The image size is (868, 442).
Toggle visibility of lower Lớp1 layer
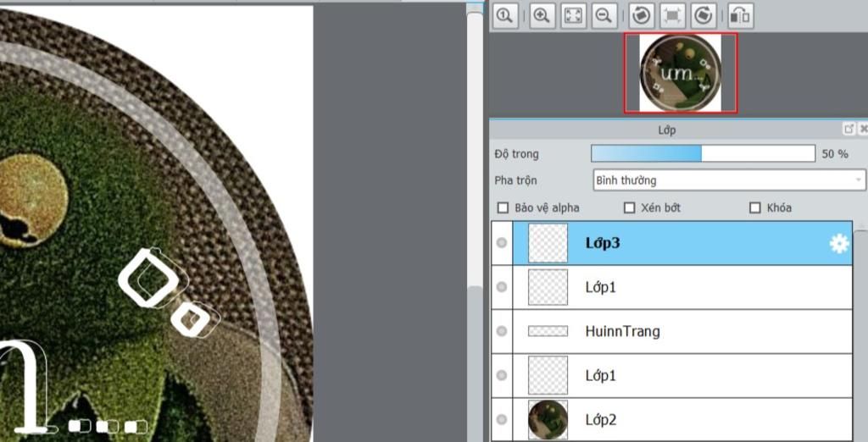502,376
